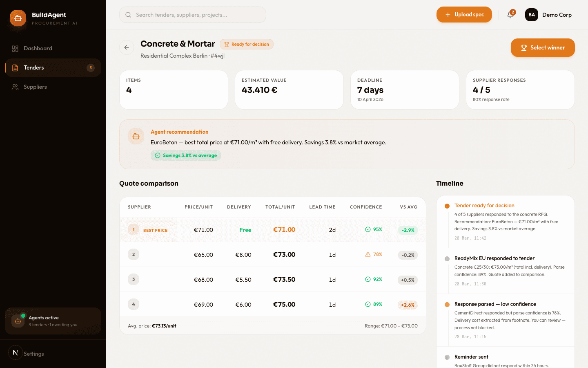Viewport: 588px width, 368px height.
Task: Click the BA avatar in the header
Action: click(x=531, y=15)
